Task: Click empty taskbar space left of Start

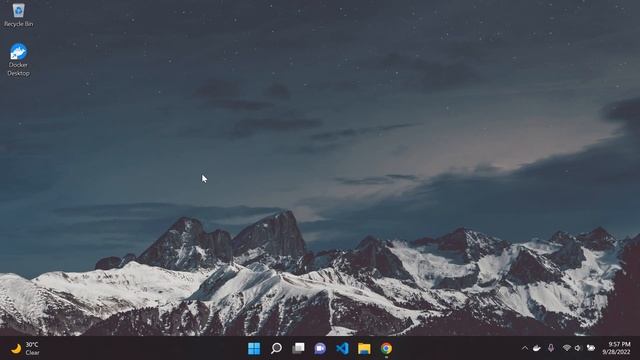Action: point(143,348)
